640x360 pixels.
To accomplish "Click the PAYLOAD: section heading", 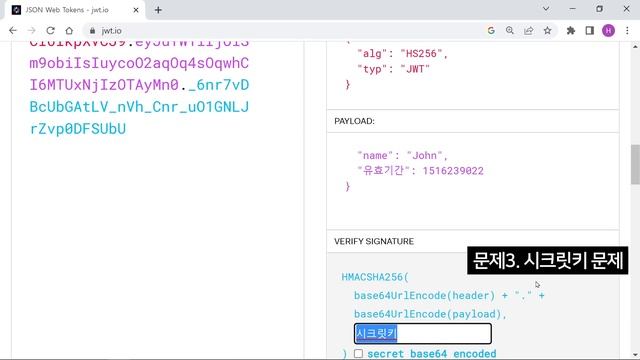I will 354,121.
